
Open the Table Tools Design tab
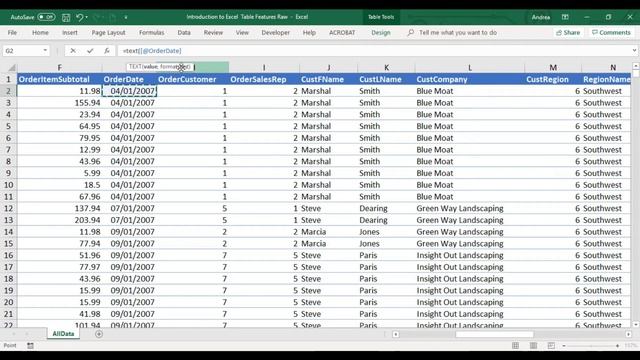380,32
